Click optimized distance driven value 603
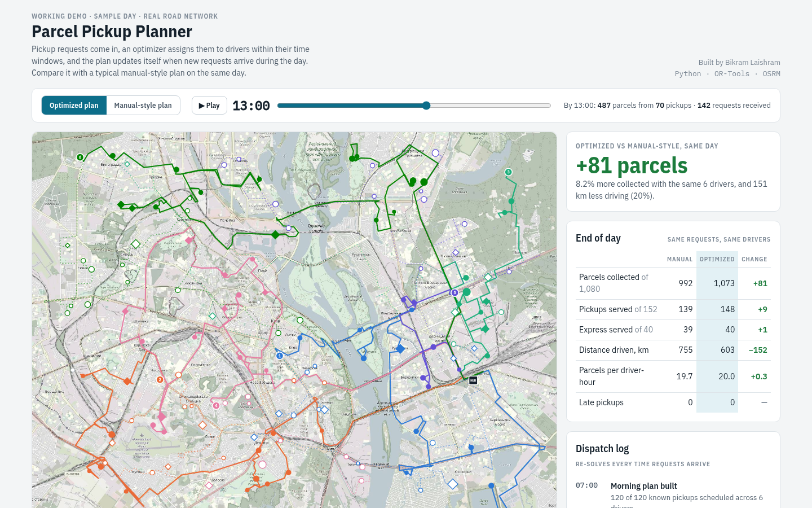The height and width of the screenshot is (508, 812). tap(727, 350)
